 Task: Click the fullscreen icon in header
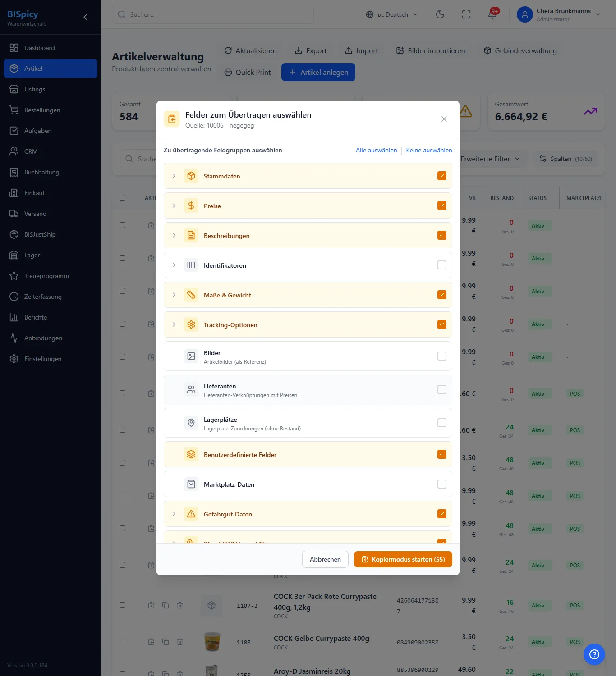tap(466, 14)
